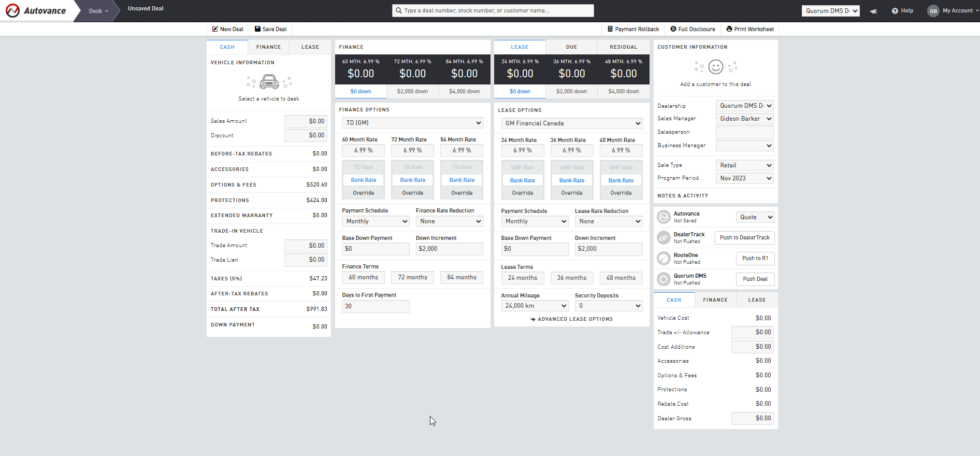
Task: Click the Save Deal disk icon
Action: 257,29
